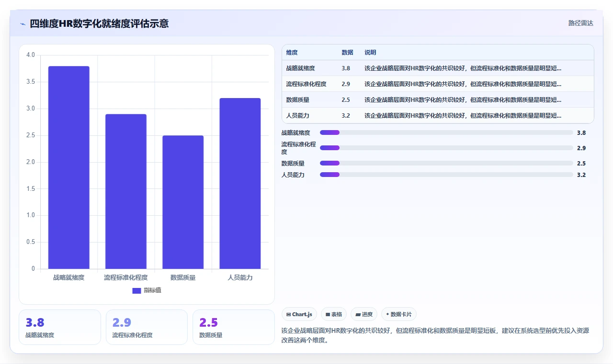Click the 维度 column header
Viewport: 613px width, 364px height.
[x=292, y=53]
